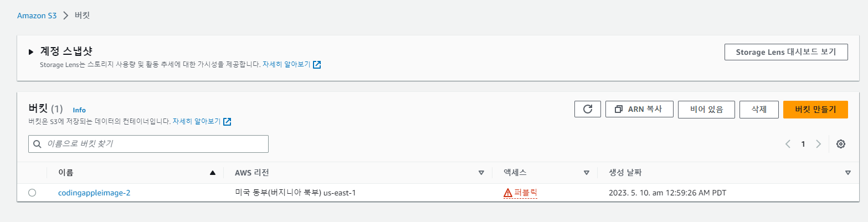The width and height of the screenshot is (868, 222).
Task: Open Storage Lens 대시보드 보기
Action: coord(786,52)
